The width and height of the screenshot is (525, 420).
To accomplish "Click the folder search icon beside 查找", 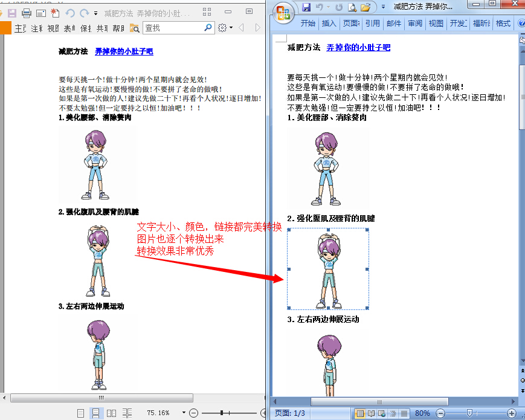I will pyautogui.click(x=134, y=28).
